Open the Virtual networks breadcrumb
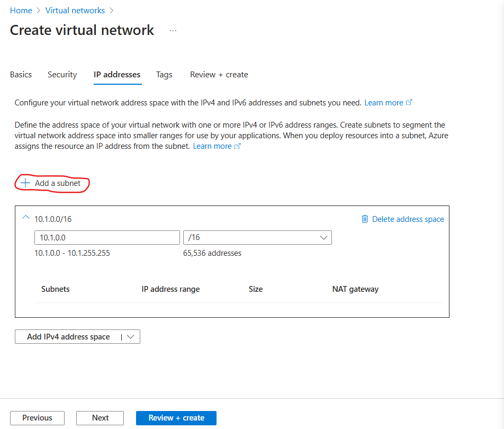The width and height of the screenshot is (504, 429). (75, 10)
